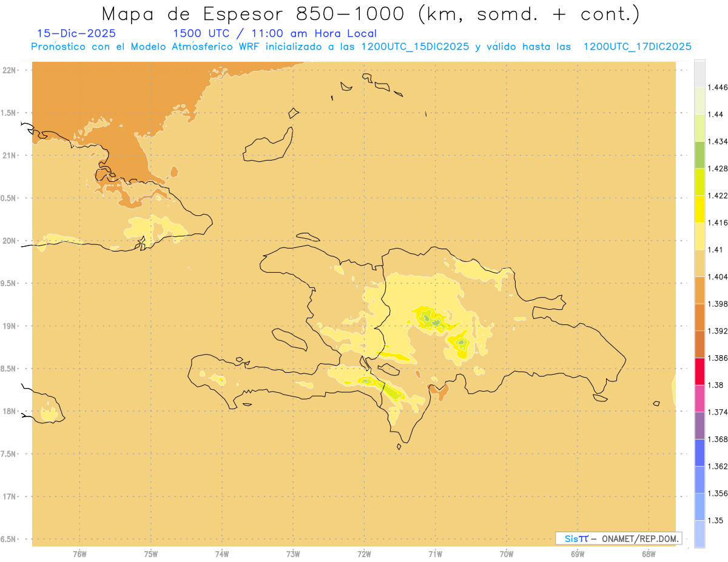Click the colorbar value label '1.386'
The height and width of the screenshot is (562, 728).
pyautogui.click(x=718, y=358)
